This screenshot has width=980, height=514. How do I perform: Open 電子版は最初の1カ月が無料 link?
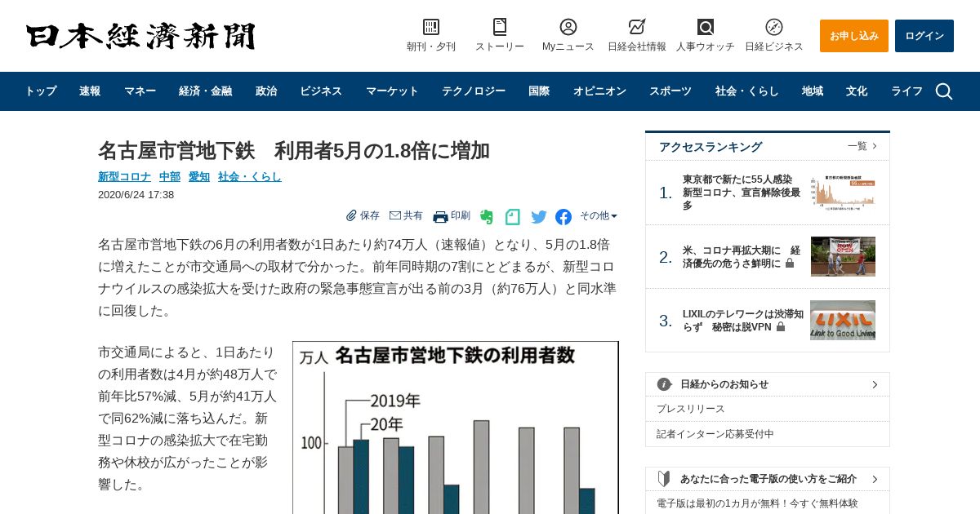coord(757,503)
